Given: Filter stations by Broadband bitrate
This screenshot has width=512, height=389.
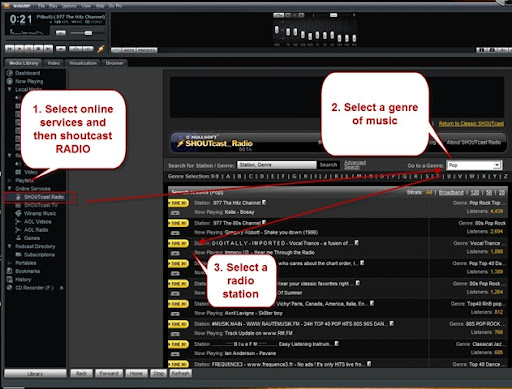Looking at the screenshot, I should 451,192.
